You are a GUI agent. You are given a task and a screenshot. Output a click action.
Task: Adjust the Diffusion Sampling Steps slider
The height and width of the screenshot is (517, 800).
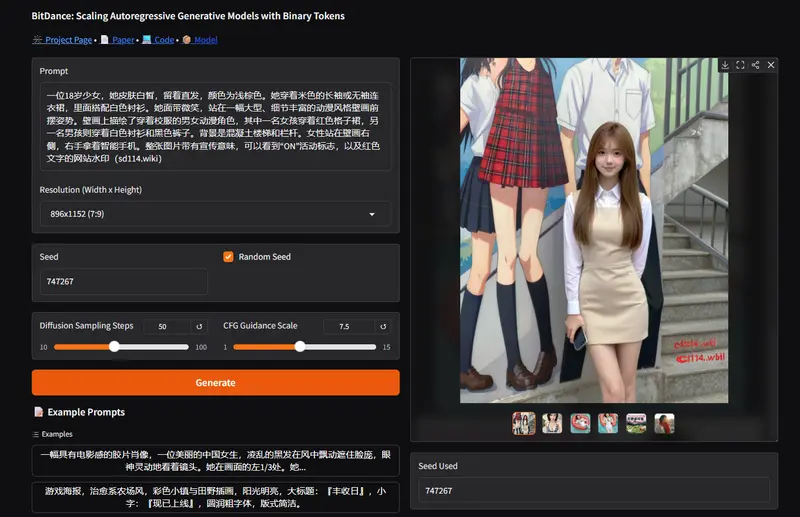click(x=121, y=347)
